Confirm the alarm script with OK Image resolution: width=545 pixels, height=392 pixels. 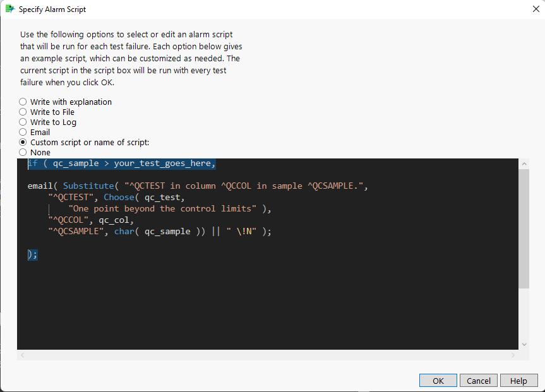coord(438,380)
